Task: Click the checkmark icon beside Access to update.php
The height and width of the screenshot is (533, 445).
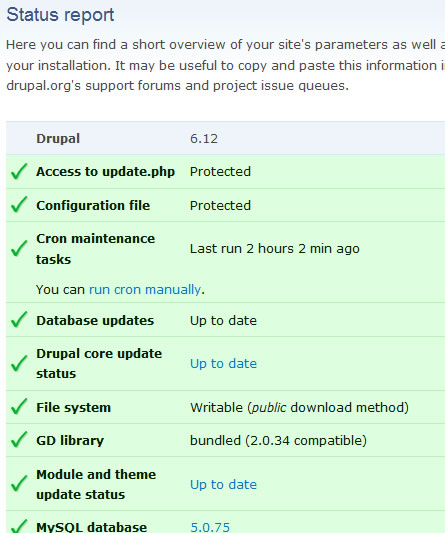Action: click(19, 171)
